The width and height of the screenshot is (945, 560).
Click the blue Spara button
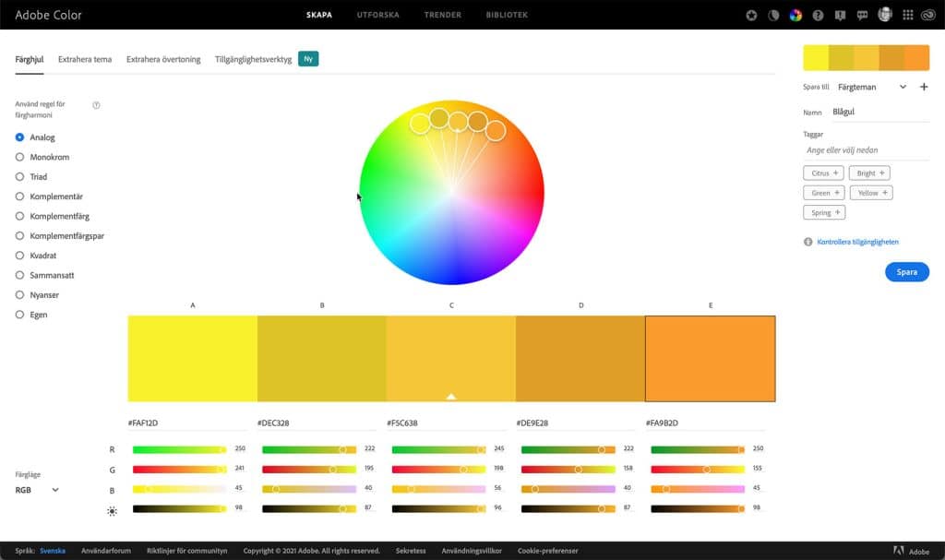coord(906,272)
